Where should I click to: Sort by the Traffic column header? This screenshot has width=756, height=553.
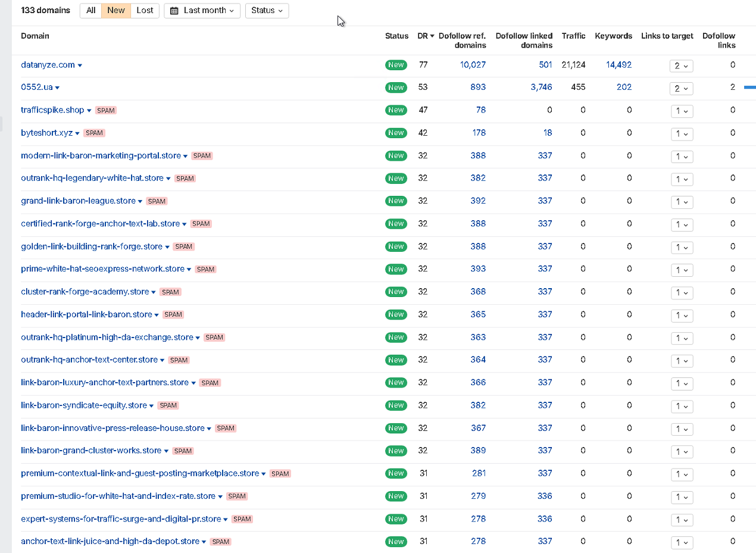click(573, 36)
